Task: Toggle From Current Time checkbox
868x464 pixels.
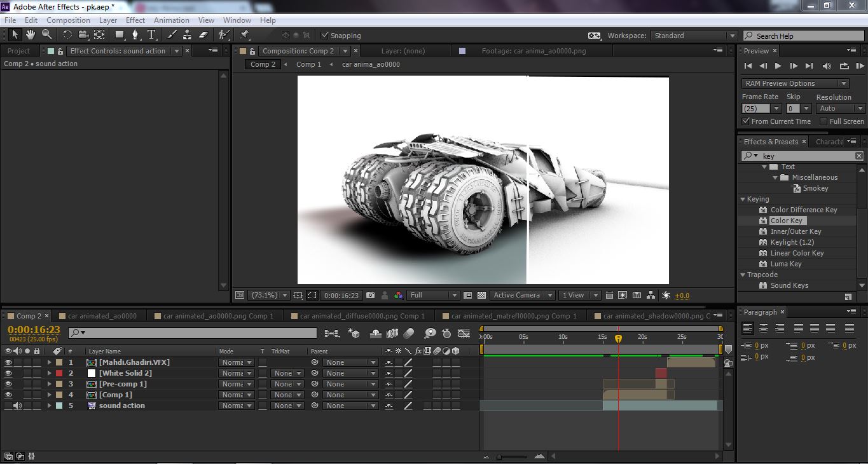Action: click(746, 121)
